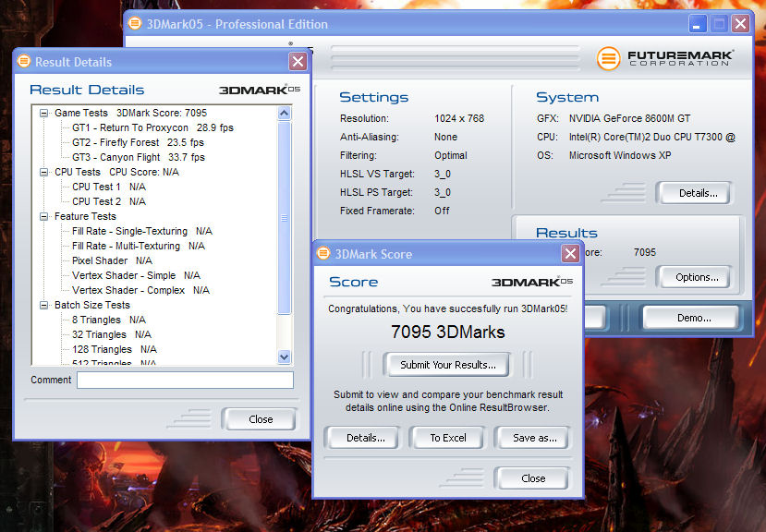The height and width of the screenshot is (532, 766).
Task: Select Vertex Shader - Complex row
Action: click(140, 290)
